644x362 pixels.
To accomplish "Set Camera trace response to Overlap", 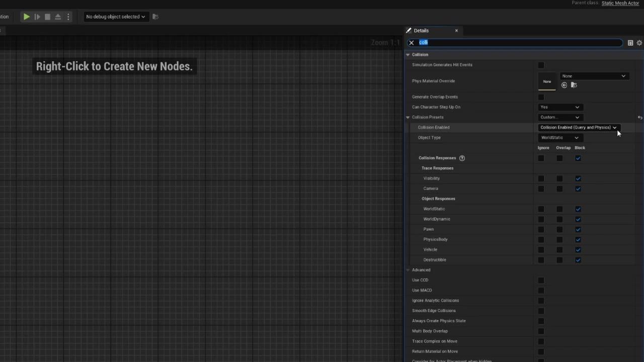I will pyautogui.click(x=559, y=189).
